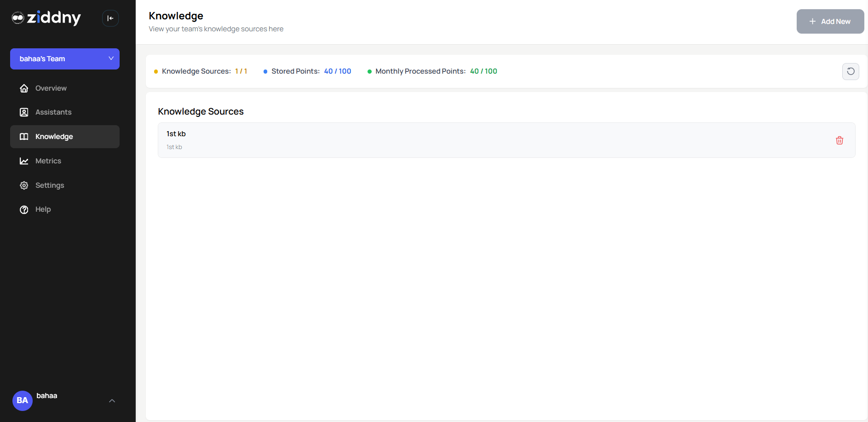Open Metrics via the chart icon
Screen dimensions: 868x422
pyautogui.click(x=24, y=161)
